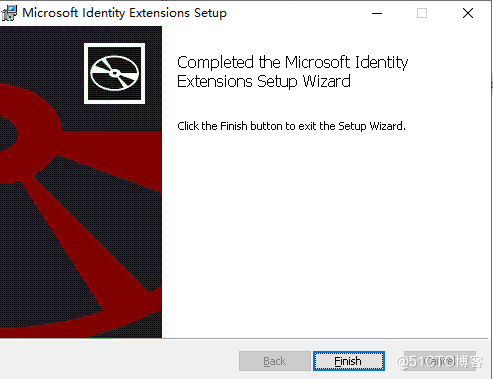
Task: Click the 51CTO watermark text
Action: tap(439, 361)
